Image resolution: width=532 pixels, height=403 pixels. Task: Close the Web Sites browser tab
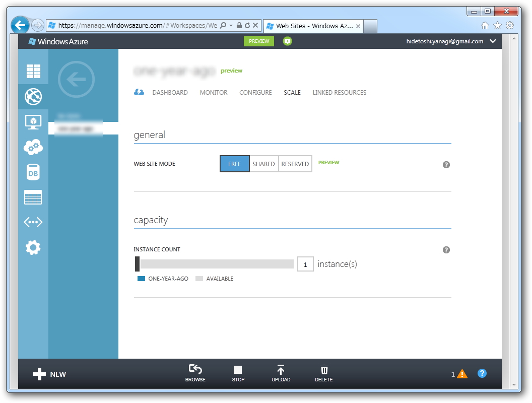point(358,26)
